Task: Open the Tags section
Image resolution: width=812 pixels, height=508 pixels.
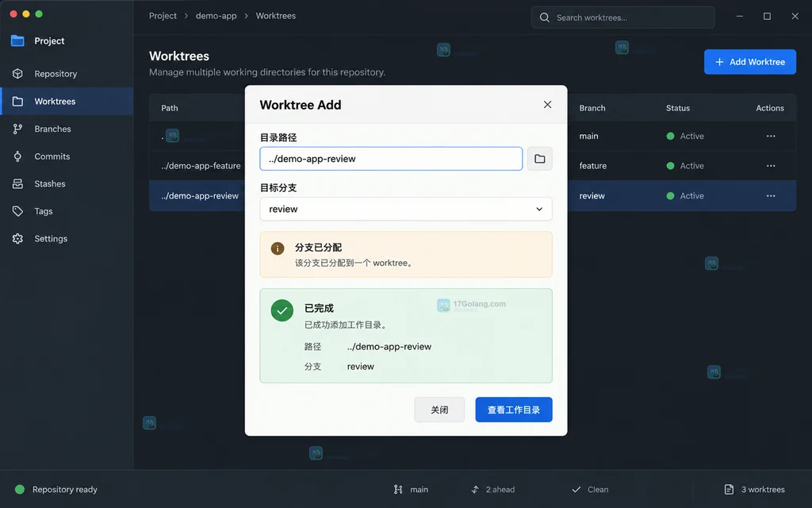Action: [x=67, y=211]
